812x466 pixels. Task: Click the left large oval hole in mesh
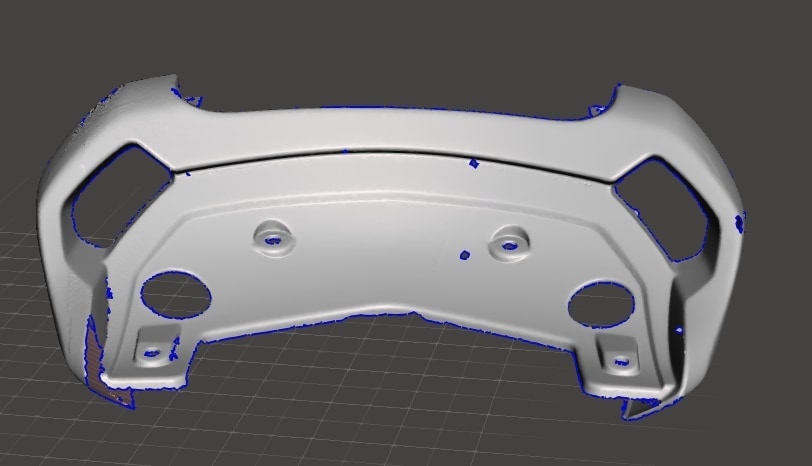coord(176,294)
